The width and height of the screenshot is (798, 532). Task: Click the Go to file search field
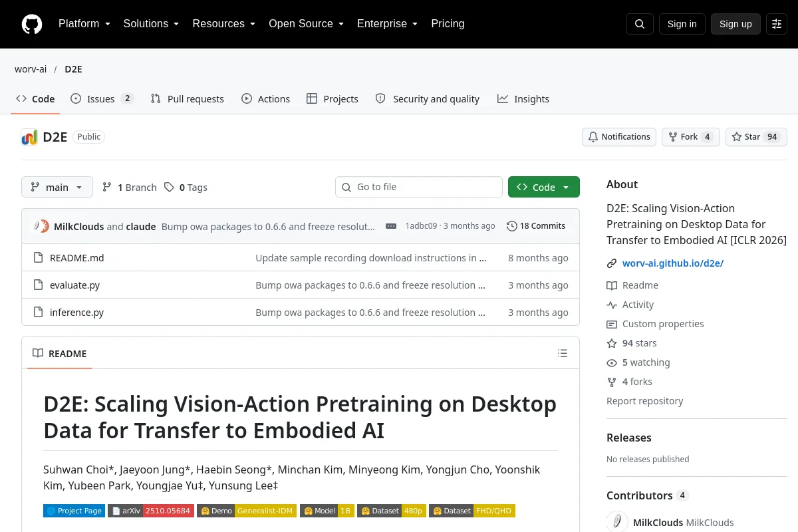point(419,187)
